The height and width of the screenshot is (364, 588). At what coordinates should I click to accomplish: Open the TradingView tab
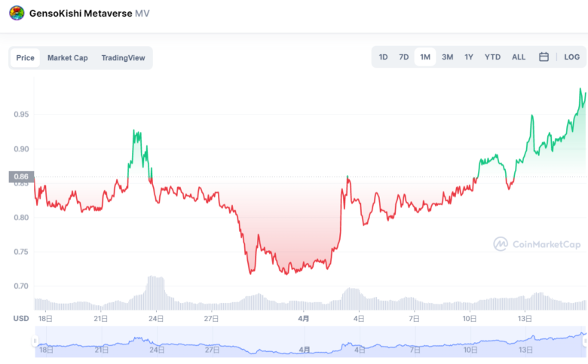123,58
